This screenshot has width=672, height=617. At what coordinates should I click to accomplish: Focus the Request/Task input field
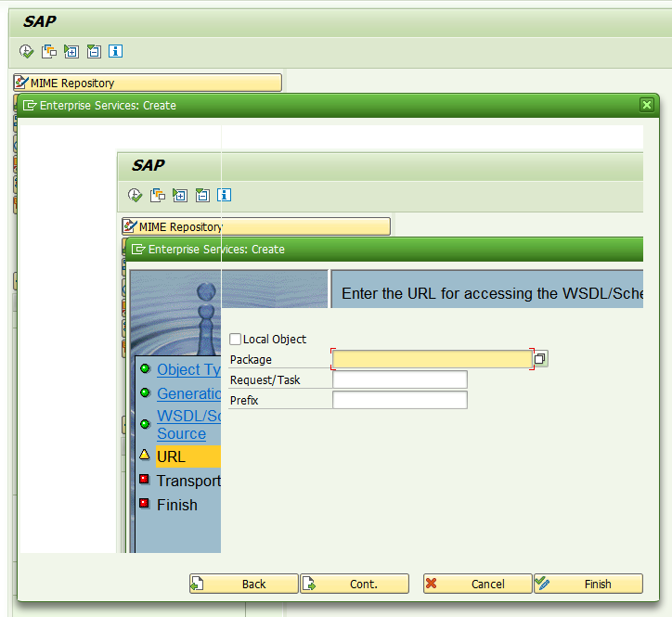click(400, 379)
